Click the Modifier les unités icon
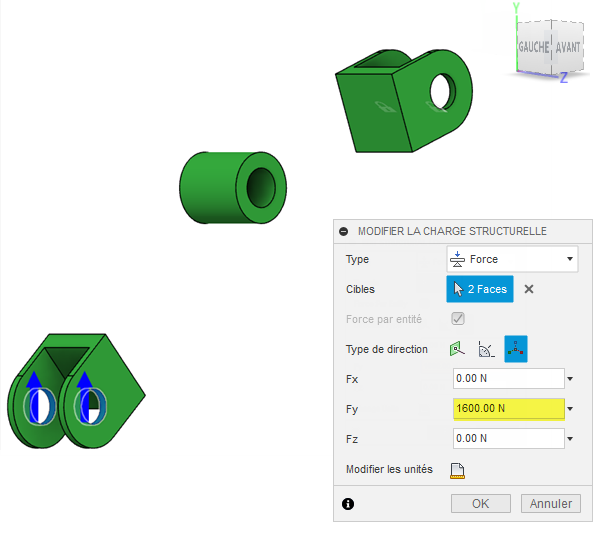The height and width of the screenshot is (536, 604). point(457,470)
